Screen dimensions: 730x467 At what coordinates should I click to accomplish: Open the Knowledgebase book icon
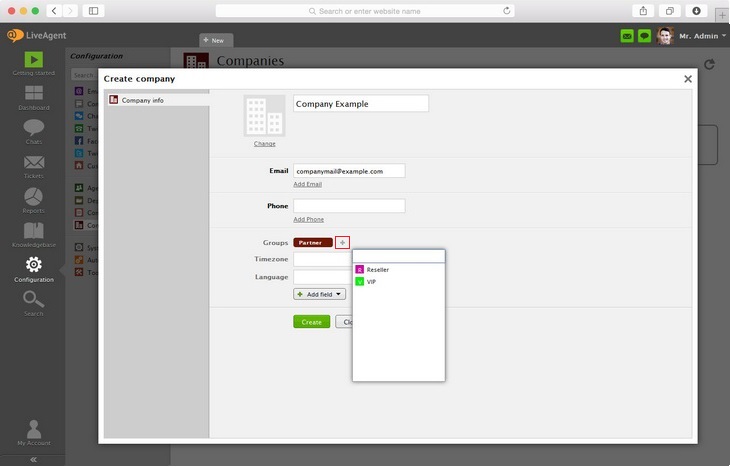33,233
